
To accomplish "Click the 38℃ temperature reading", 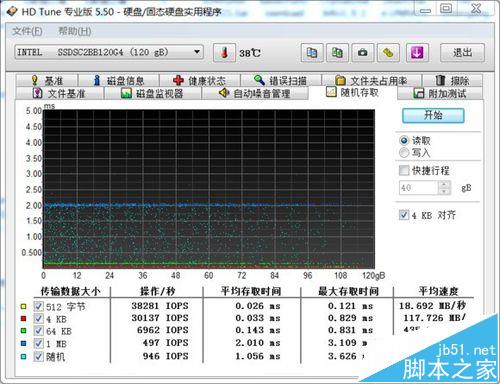I will pos(250,53).
